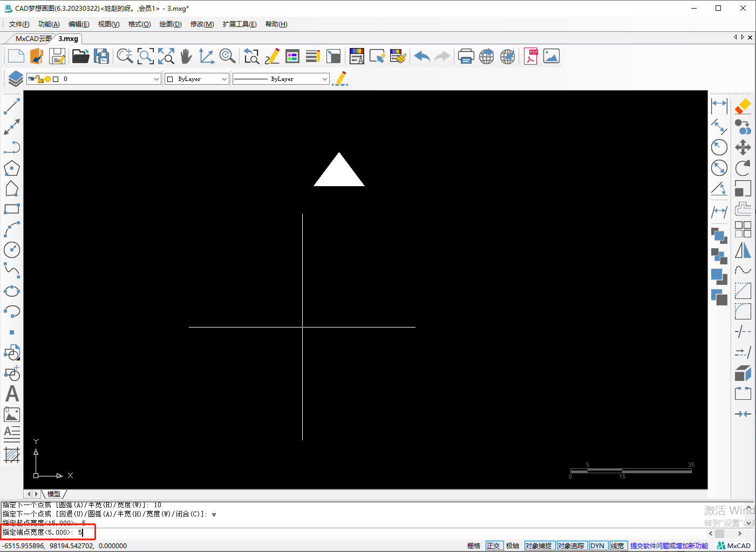Select the Move tool with four arrows
This screenshot has height=552, width=756.
click(x=743, y=147)
